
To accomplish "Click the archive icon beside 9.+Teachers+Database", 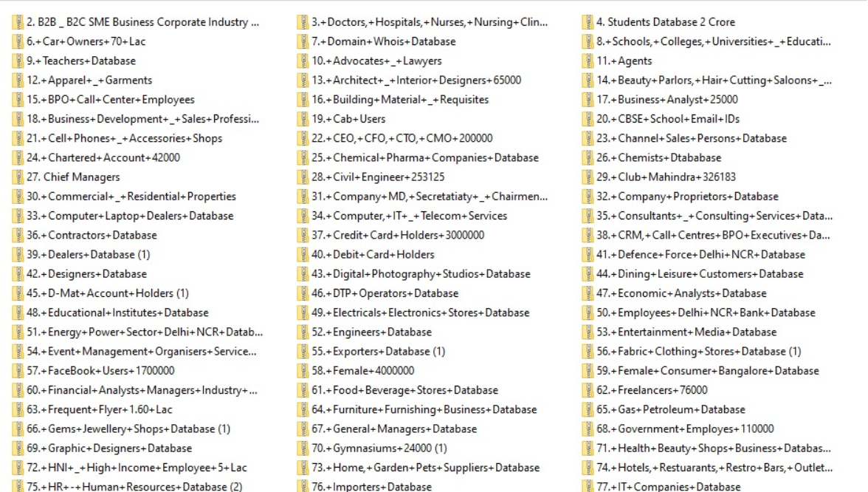I will [x=18, y=61].
